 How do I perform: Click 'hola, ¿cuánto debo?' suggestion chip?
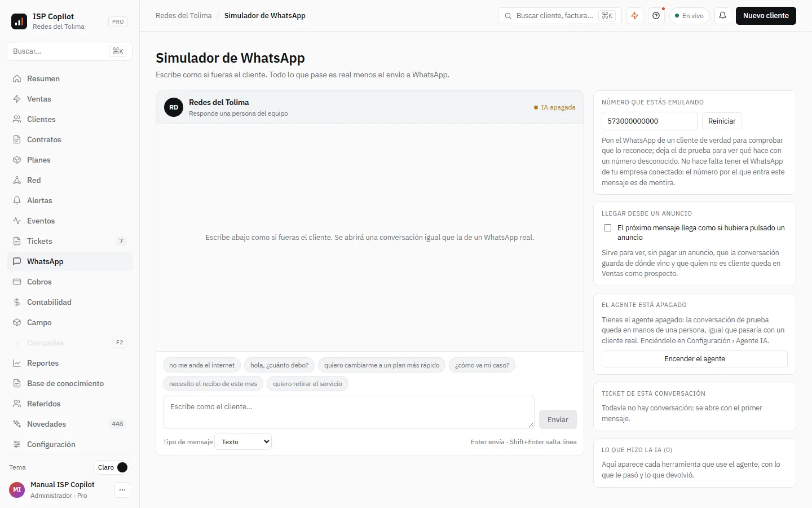[x=279, y=365]
